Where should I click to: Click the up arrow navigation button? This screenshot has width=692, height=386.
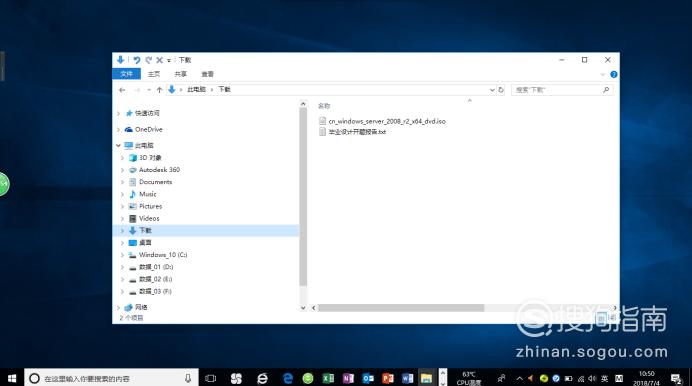point(159,90)
